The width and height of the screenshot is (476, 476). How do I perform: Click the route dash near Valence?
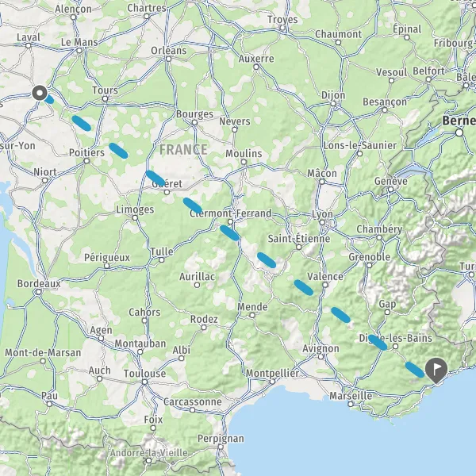pos(304,287)
